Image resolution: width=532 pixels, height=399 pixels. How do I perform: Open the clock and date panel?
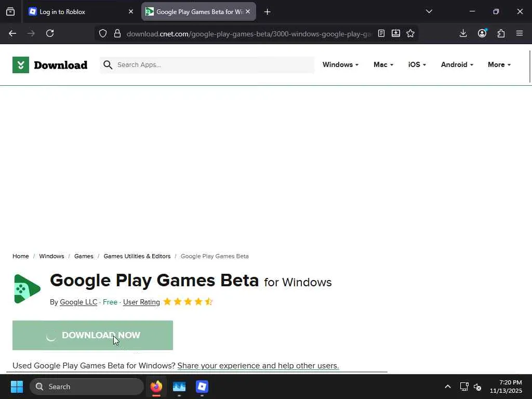coord(506,387)
